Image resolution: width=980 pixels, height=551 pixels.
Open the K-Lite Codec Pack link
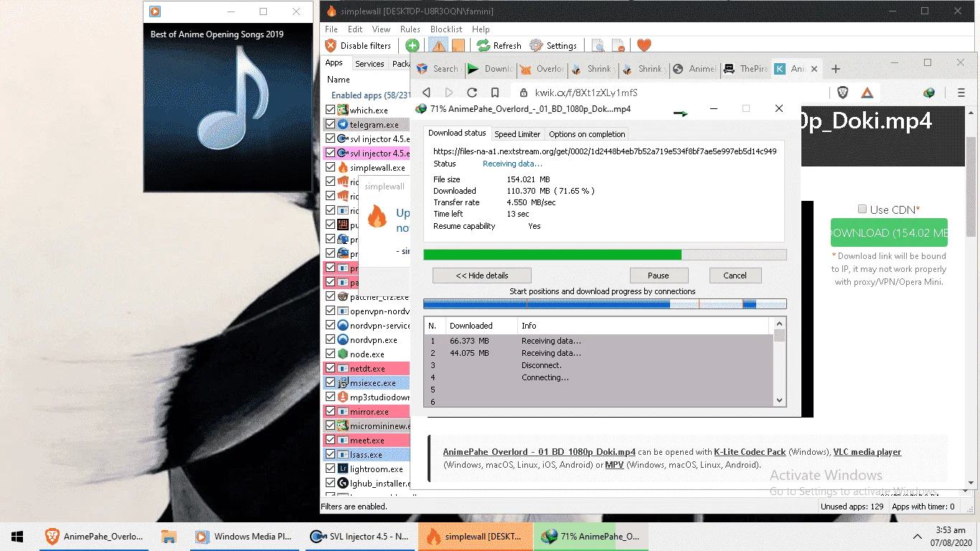click(750, 452)
